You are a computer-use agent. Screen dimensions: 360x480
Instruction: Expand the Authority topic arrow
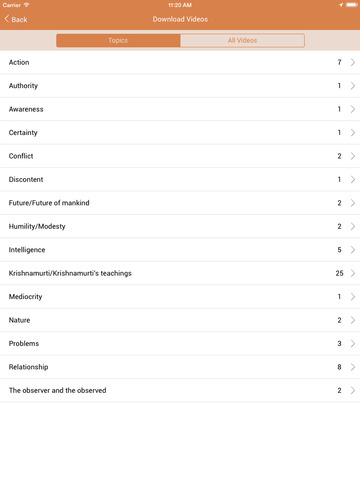point(353,86)
